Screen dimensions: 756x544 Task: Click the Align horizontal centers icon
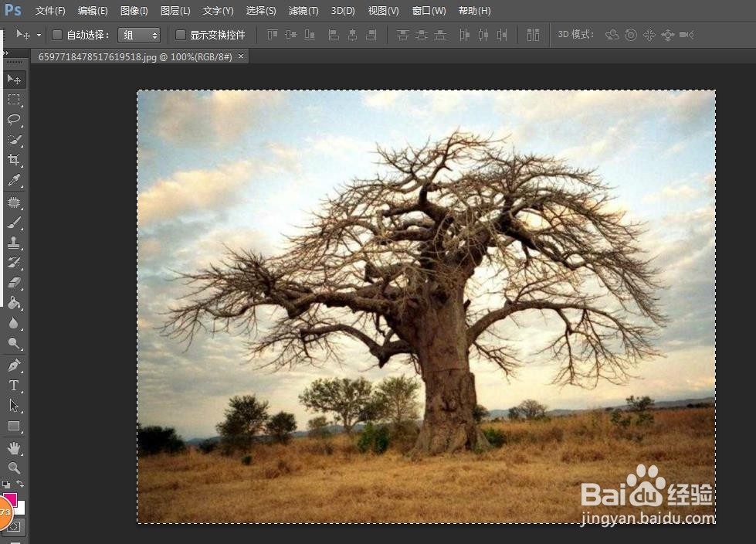point(352,35)
